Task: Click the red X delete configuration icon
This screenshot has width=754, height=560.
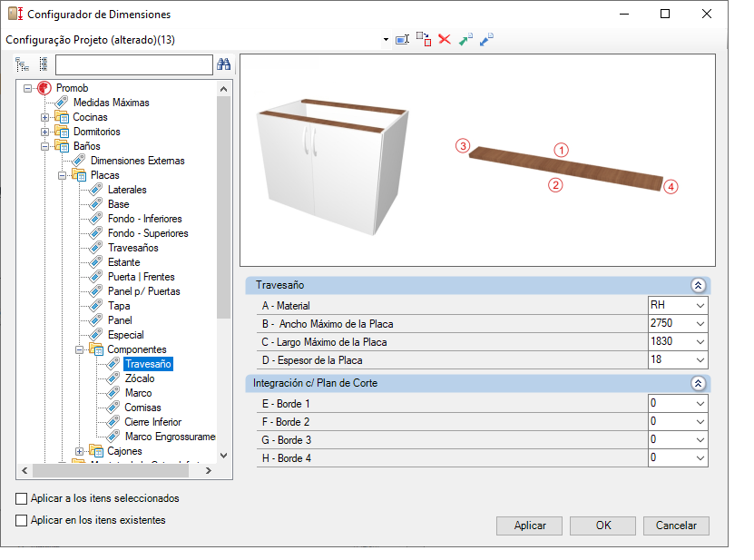Action: pyautogui.click(x=445, y=39)
